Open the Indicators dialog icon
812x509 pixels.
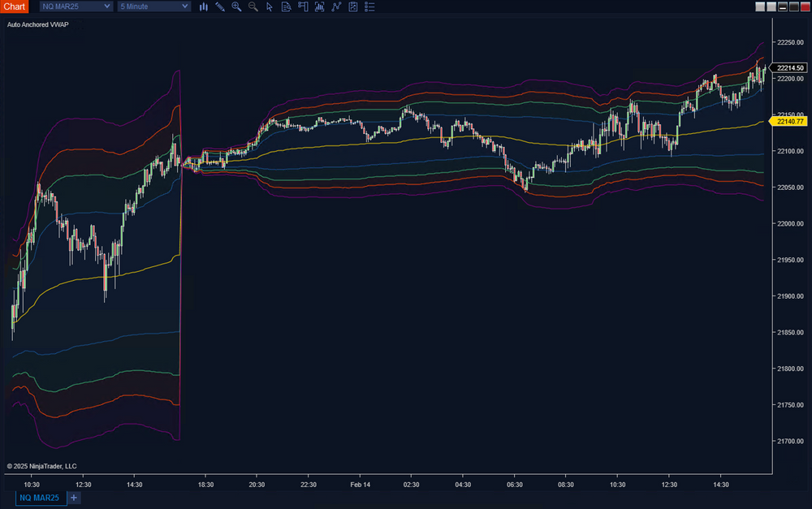coord(320,6)
